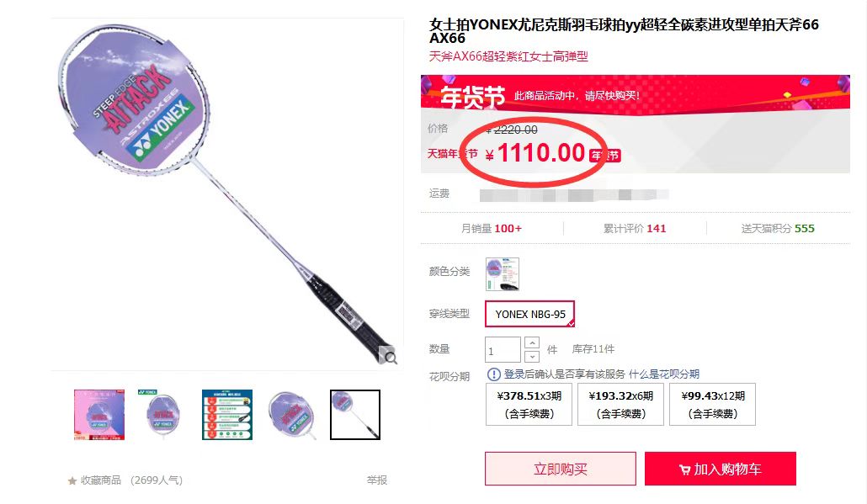
Task: Click the cart icon on 加入购物车
Action: click(x=684, y=470)
